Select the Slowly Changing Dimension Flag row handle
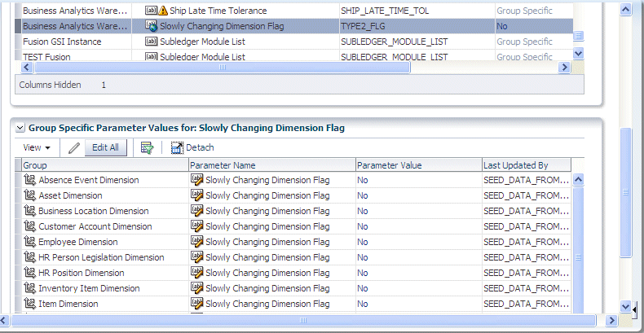Image resolution: width=644 pixels, height=333 pixels. [18, 26]
